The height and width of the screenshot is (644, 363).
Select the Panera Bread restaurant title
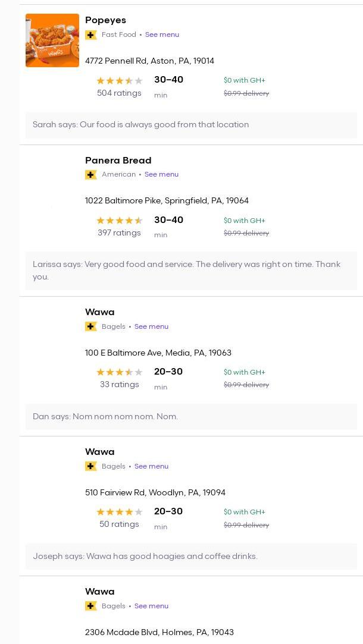[x=118, y=160]
